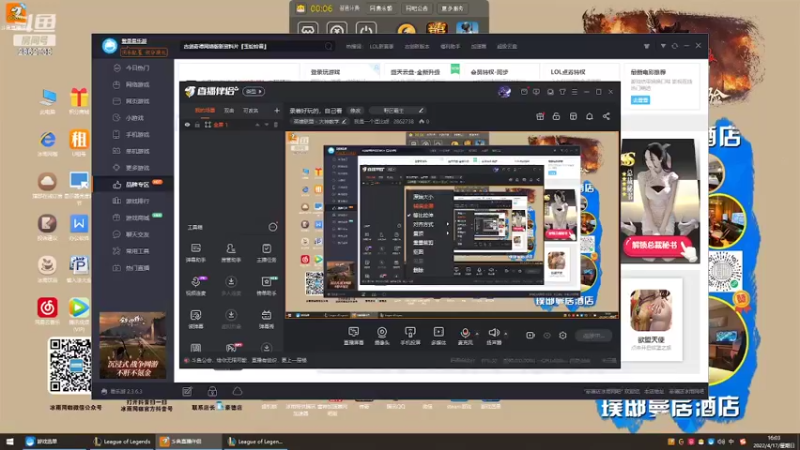Viewport: 800px width, 450px height.
Task: Open the hamburger menu in streaming app title bar
Action: tap(574, 92)
